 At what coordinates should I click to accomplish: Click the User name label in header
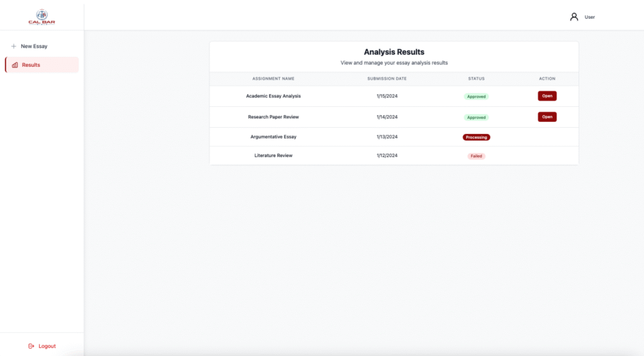(x=589, y=17)
